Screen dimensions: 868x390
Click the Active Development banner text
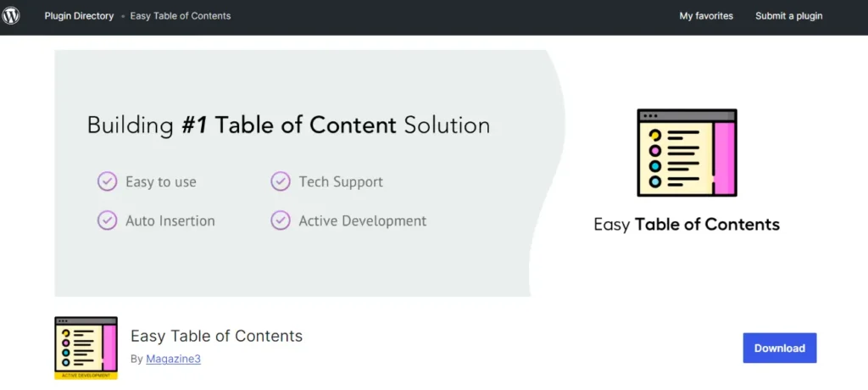tap(363, 220)
